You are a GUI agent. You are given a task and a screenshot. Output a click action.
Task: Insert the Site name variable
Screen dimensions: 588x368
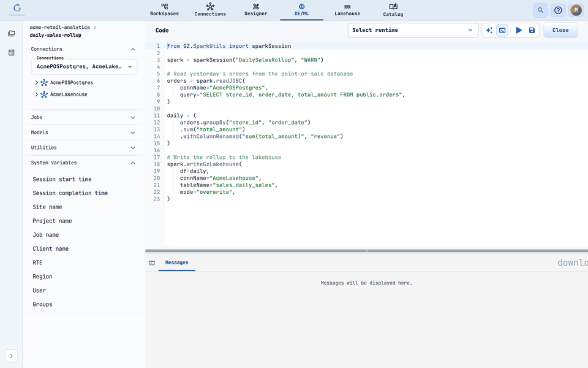pos(47,207)
